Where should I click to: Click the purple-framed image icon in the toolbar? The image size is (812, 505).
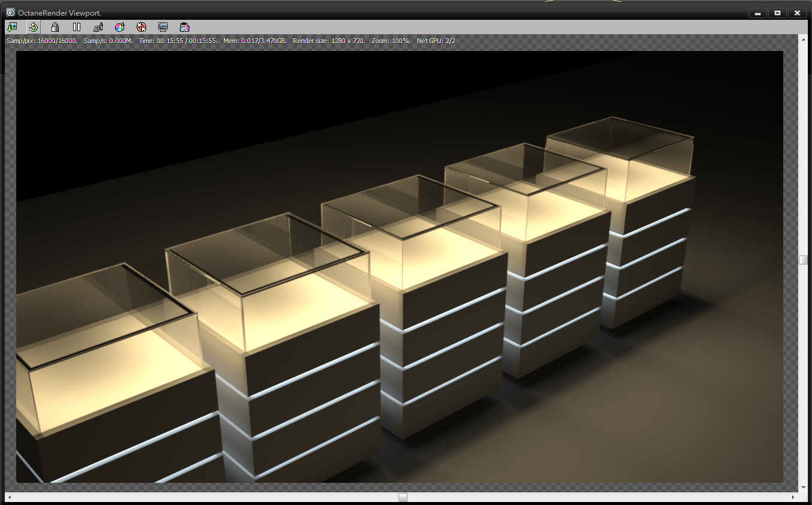(x=185, y=27)
